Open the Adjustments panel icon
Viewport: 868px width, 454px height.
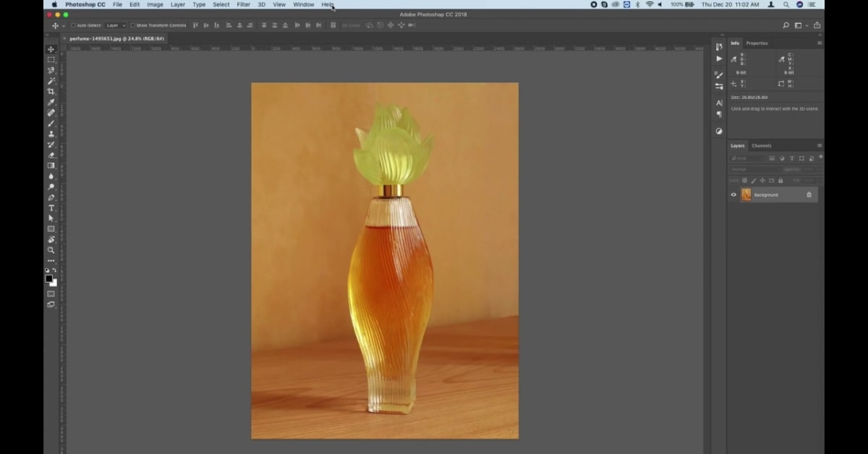[719, 131]
